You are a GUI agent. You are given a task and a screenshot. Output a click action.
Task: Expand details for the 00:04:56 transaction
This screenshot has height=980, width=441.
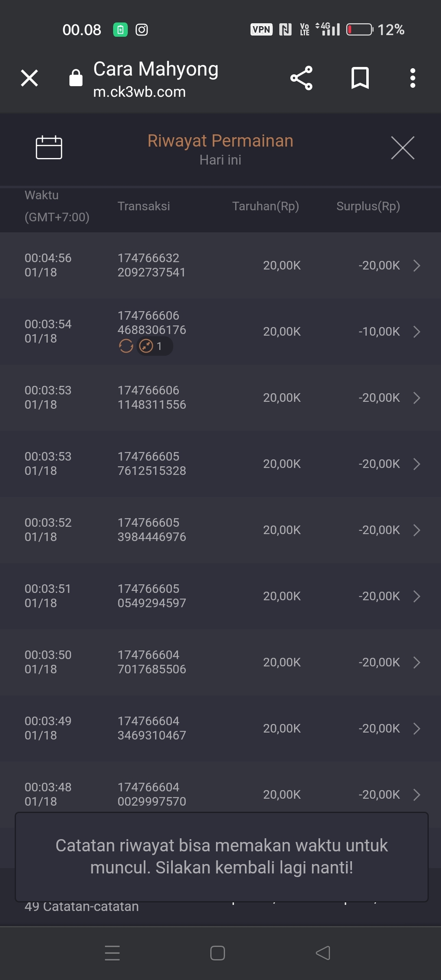point(416,265)
